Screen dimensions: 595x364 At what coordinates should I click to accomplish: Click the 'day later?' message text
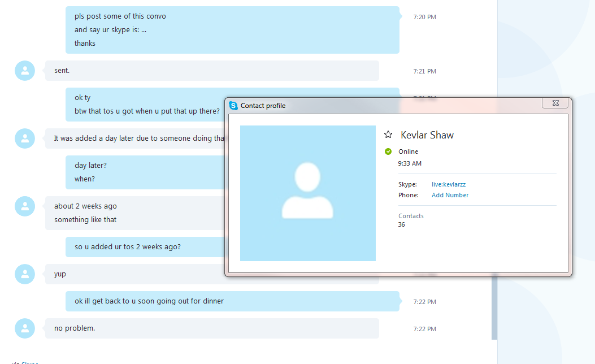point(90,166)
